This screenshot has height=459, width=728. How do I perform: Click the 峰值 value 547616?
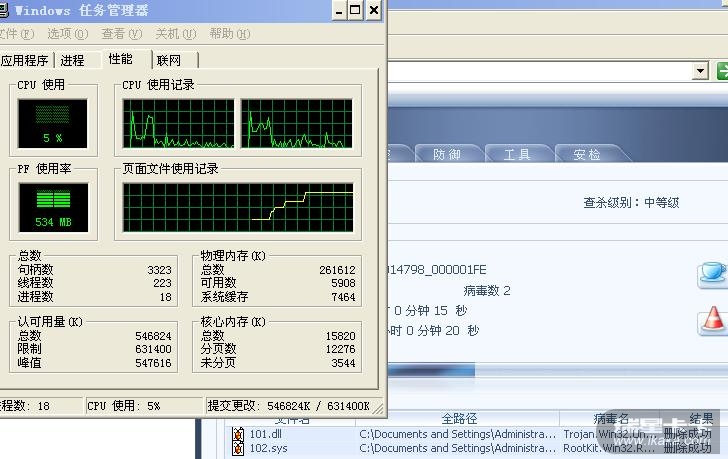[153, 363]
